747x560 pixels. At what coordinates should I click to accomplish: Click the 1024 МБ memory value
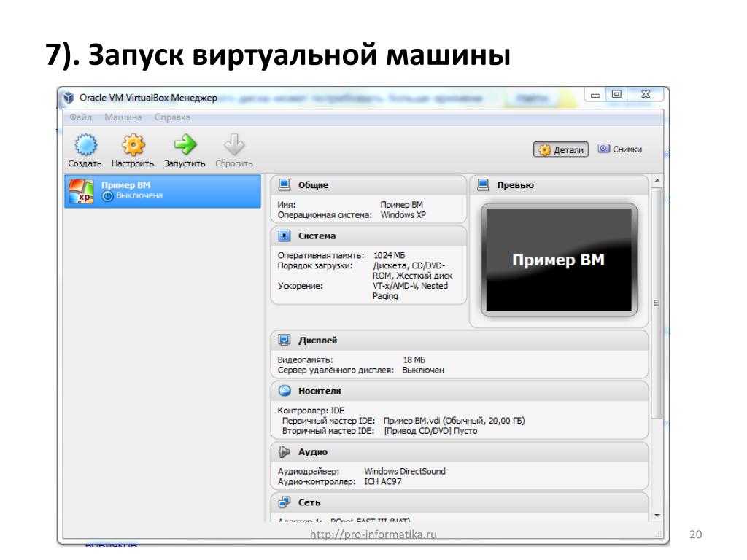[x=389, y=255]
